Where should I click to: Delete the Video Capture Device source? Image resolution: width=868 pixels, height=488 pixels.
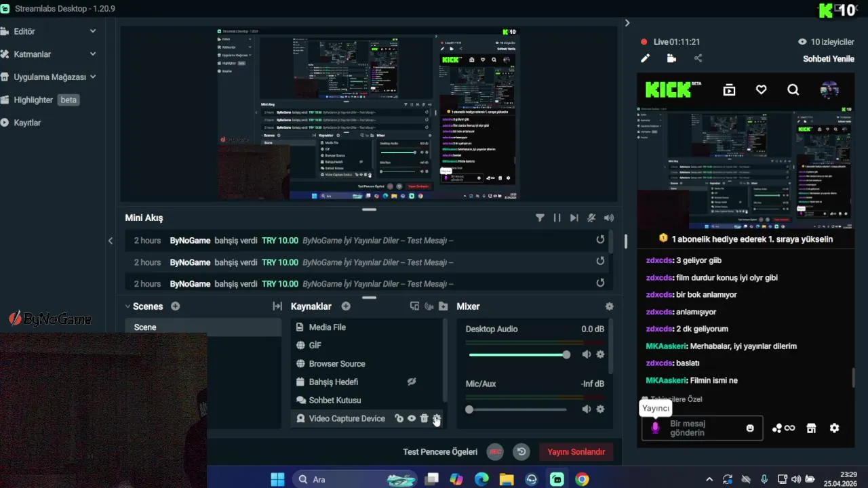[x=425, y=419]
